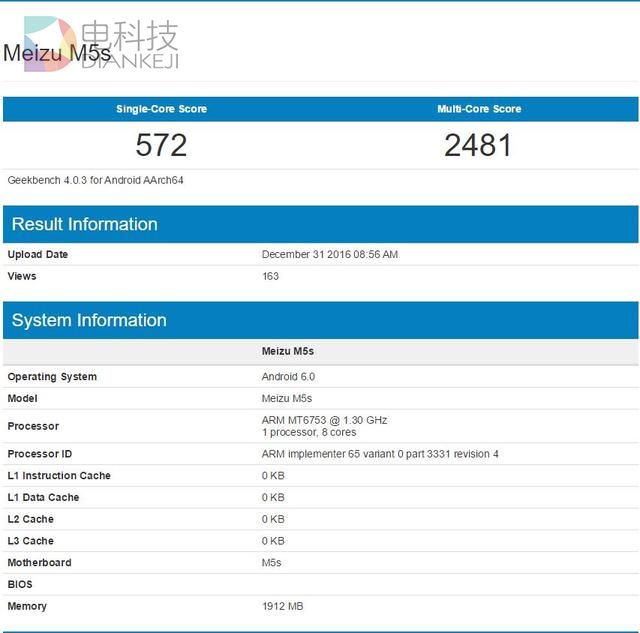Select the L2 Cache 0 KB value

[x=273, y=519]
